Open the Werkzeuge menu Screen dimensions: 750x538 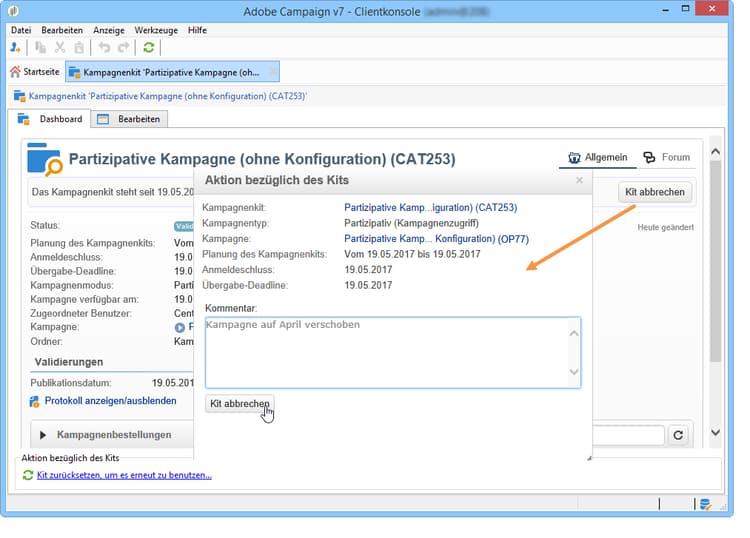click(x=156, y=30)
